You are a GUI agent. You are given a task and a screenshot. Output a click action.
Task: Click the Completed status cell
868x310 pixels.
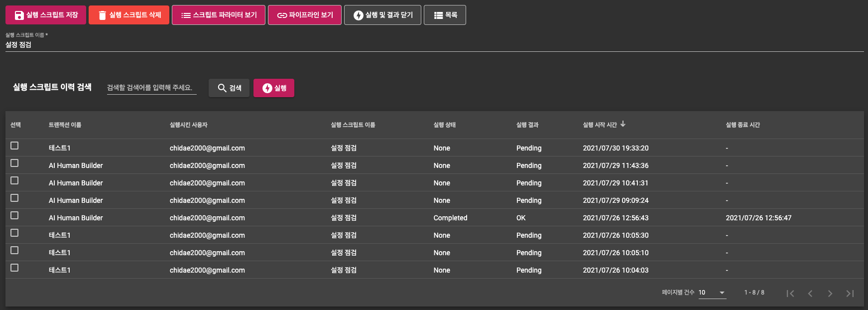click(451, 218)
